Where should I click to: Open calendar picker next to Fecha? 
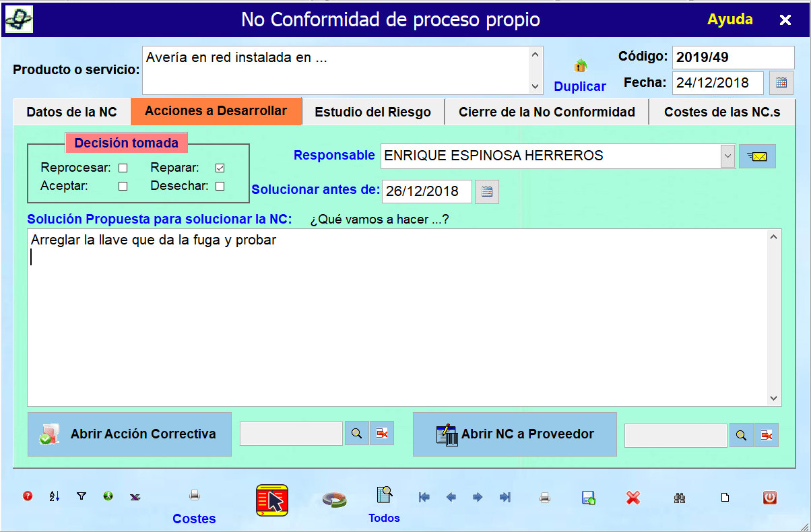pyautogui.click(x=781, y=83)
